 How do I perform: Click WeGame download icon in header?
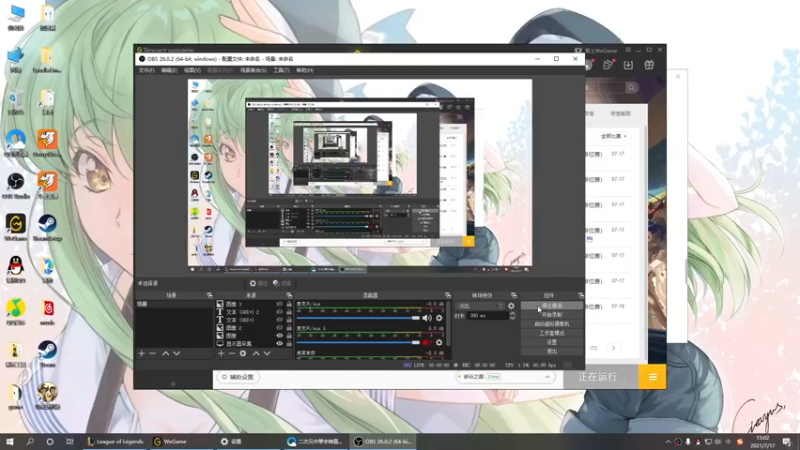pos(628,65)
